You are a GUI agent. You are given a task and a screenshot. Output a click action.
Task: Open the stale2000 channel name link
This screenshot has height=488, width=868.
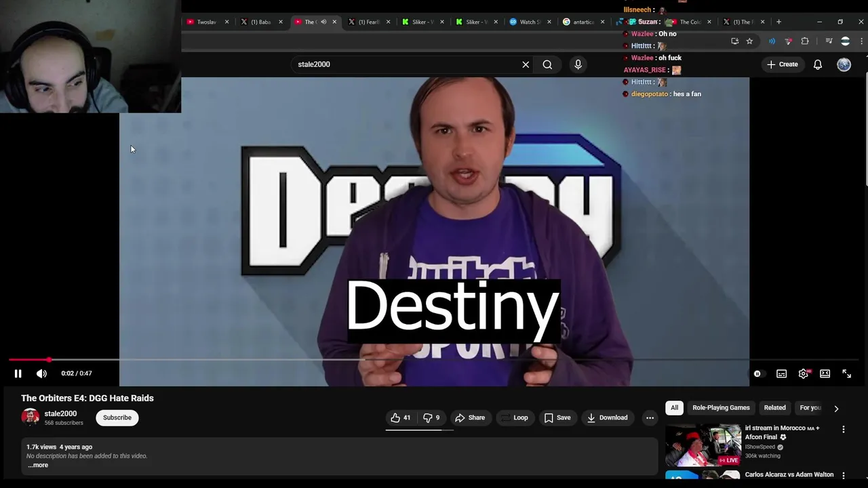(60, 413)
